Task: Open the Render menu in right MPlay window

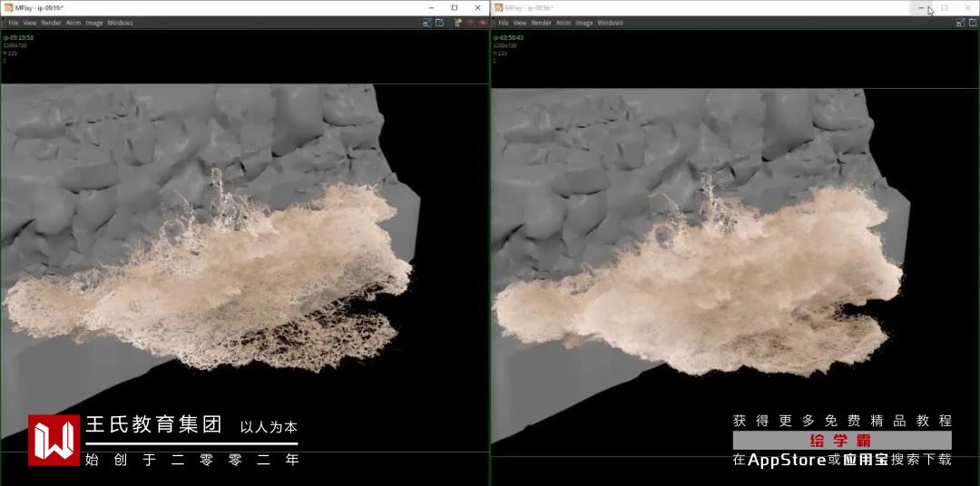Action: click(541, 23)
